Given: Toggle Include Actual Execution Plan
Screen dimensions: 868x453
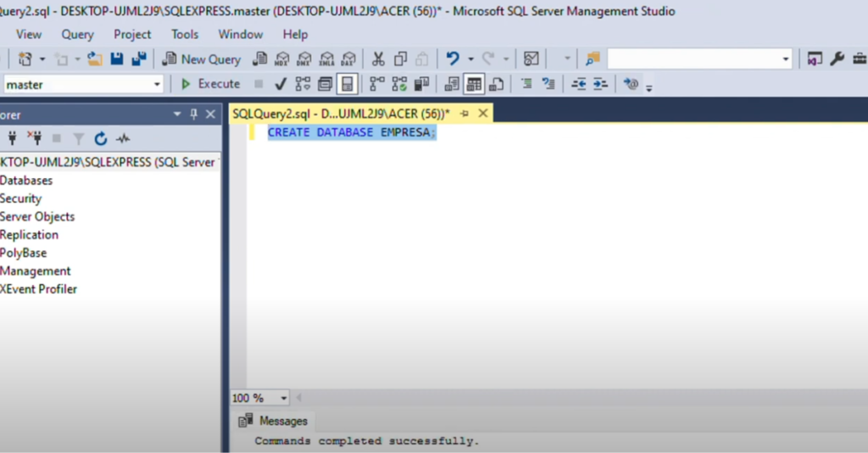Looking at the screenshot, I should click(x=377, y=84).
